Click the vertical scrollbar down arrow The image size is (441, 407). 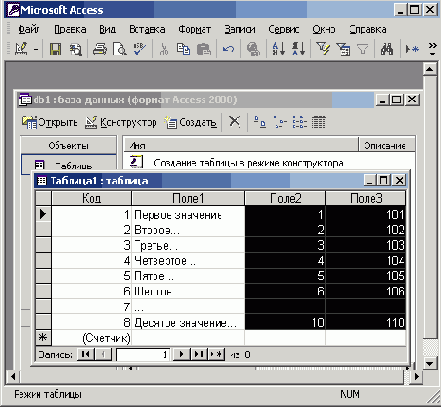pyautogui.click(x=430, y=363)
